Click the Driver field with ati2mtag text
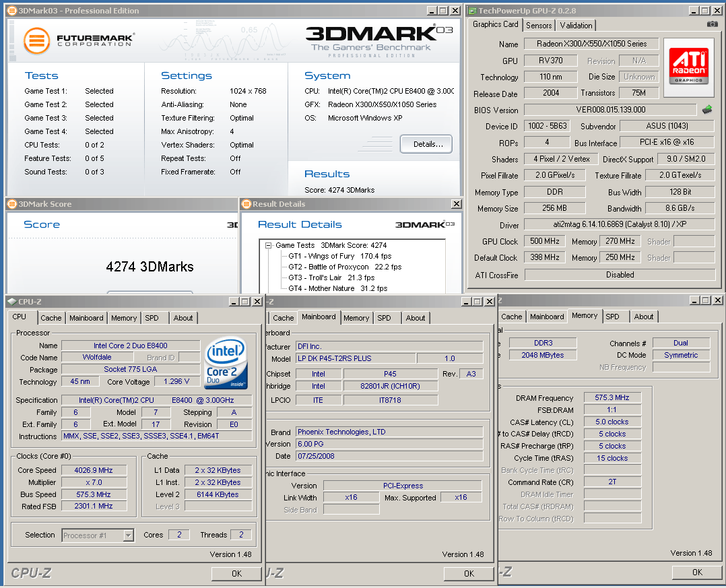Image resolution: width=726 pixels, height=588 pixels. pos(620,224)
